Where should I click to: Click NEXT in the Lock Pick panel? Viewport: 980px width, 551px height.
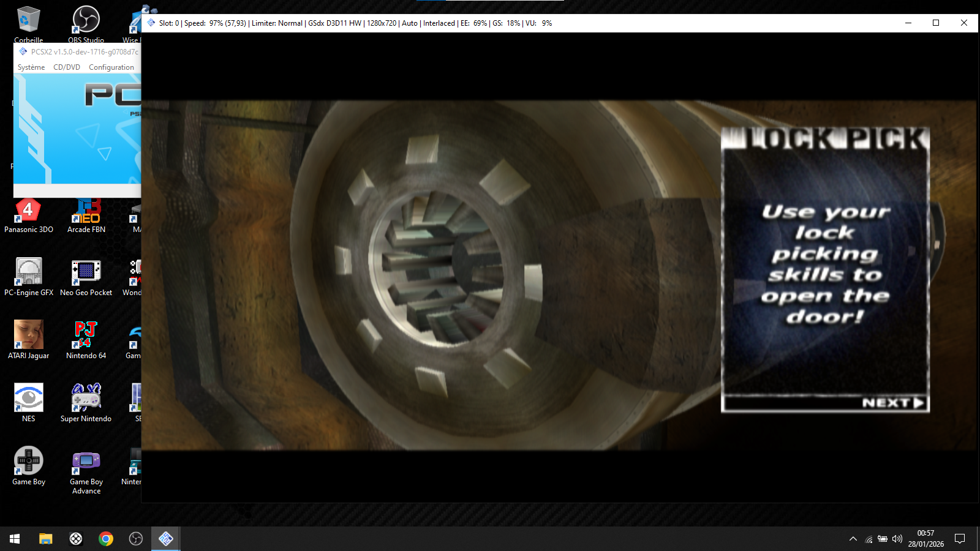(x=892, y=403)
